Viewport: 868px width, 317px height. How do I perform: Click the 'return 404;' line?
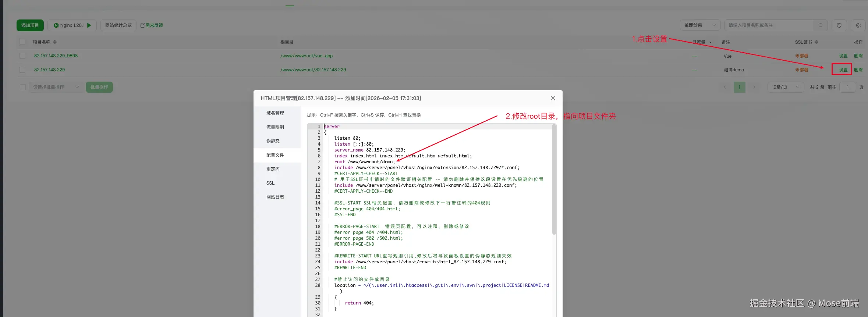coord(359,303)
